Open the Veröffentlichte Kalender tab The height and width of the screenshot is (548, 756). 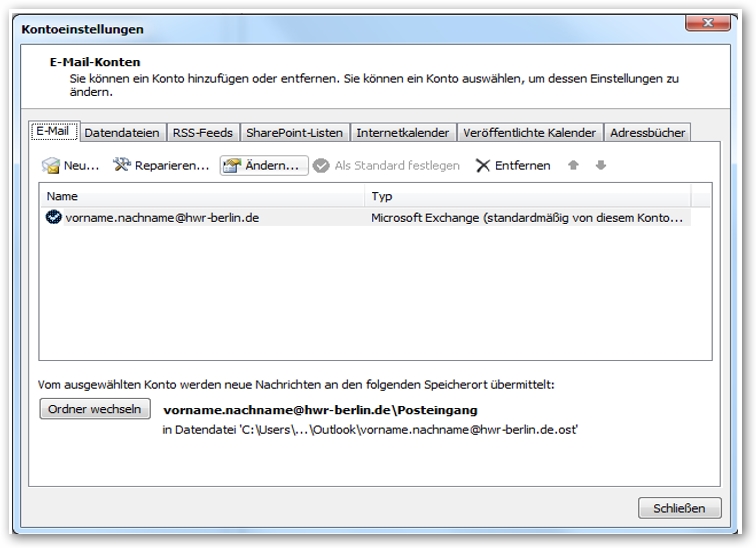point(529,133)
